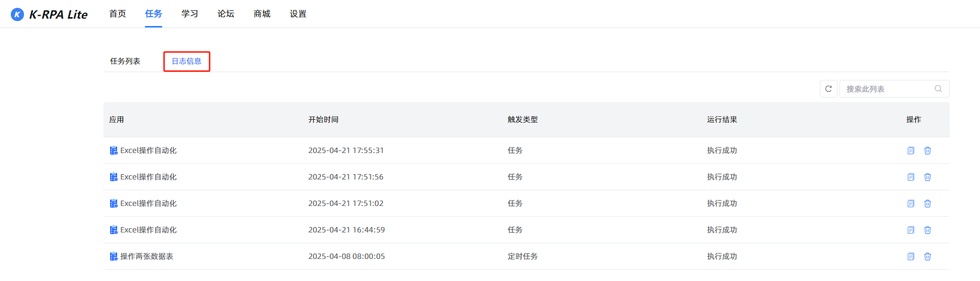Open the 商城 page
This screenshot has width=980, height=281.
pyautogui.click(x=262, y=14)
